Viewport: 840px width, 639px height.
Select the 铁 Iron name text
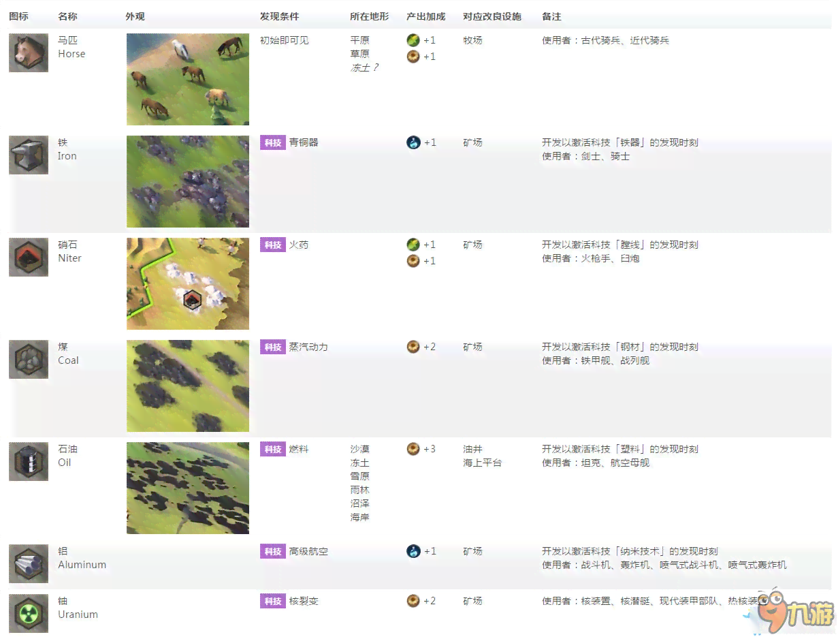coord(67,149)
